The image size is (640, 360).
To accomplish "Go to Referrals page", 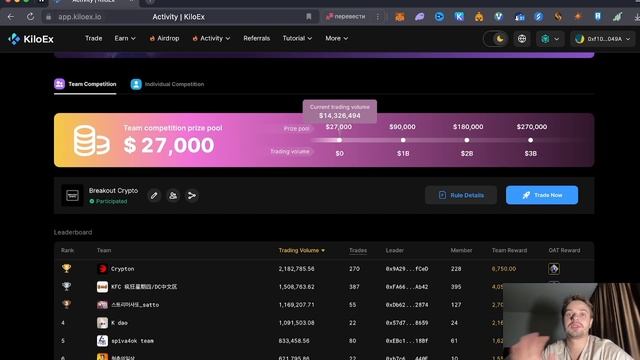I will (256, 38).
